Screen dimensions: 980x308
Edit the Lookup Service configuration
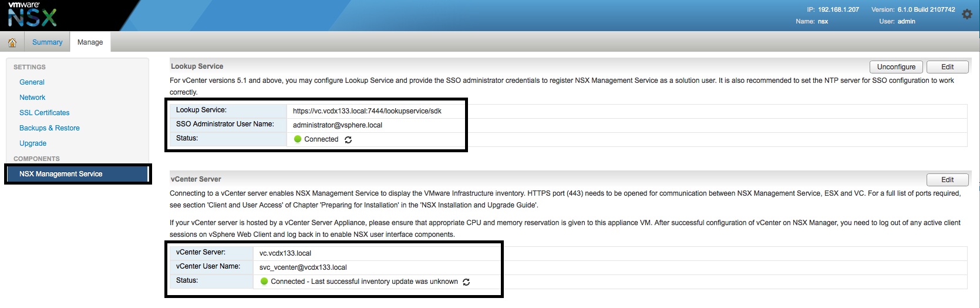(x=947, y=67)
